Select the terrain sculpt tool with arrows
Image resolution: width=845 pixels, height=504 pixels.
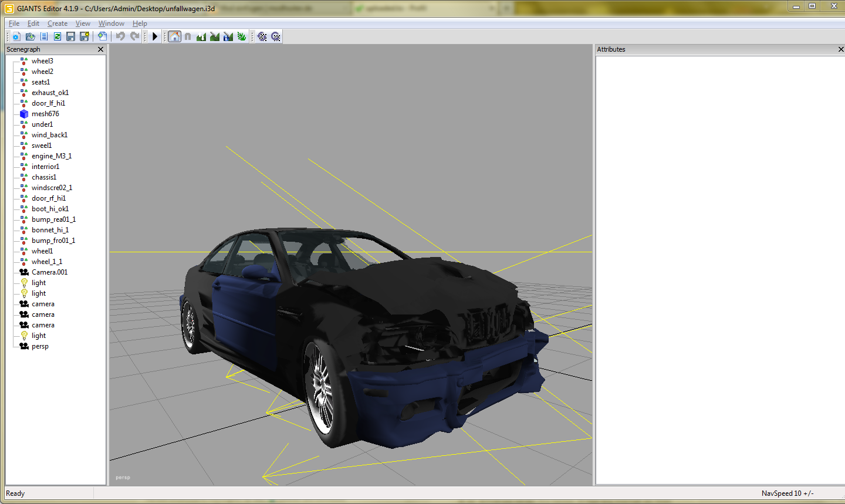coord(201,36)
